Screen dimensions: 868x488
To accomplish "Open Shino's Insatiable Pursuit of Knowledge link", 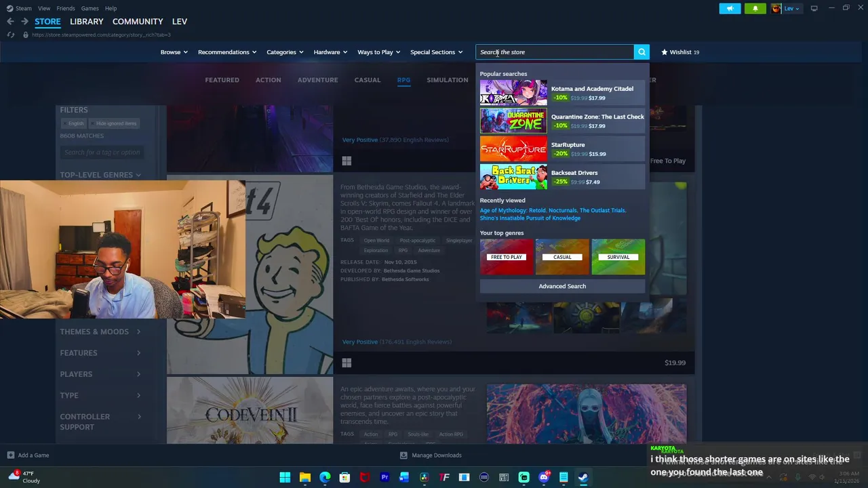I will (530, 218).
